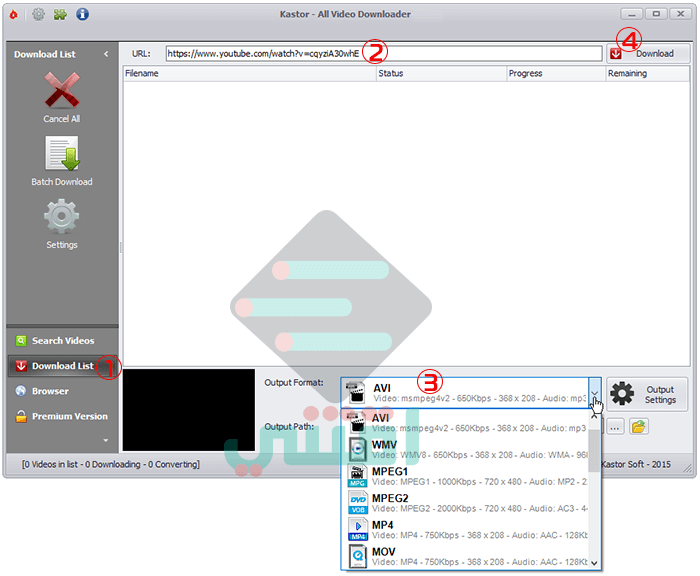700x576 pixels.
Task: Click the Batch Download label
Action: click(62, 182)
